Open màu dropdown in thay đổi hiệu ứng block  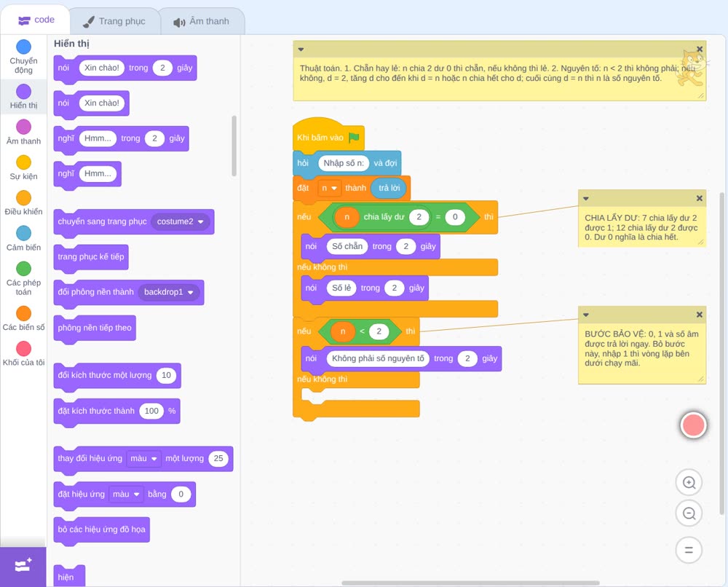click(x=143, y=459)
